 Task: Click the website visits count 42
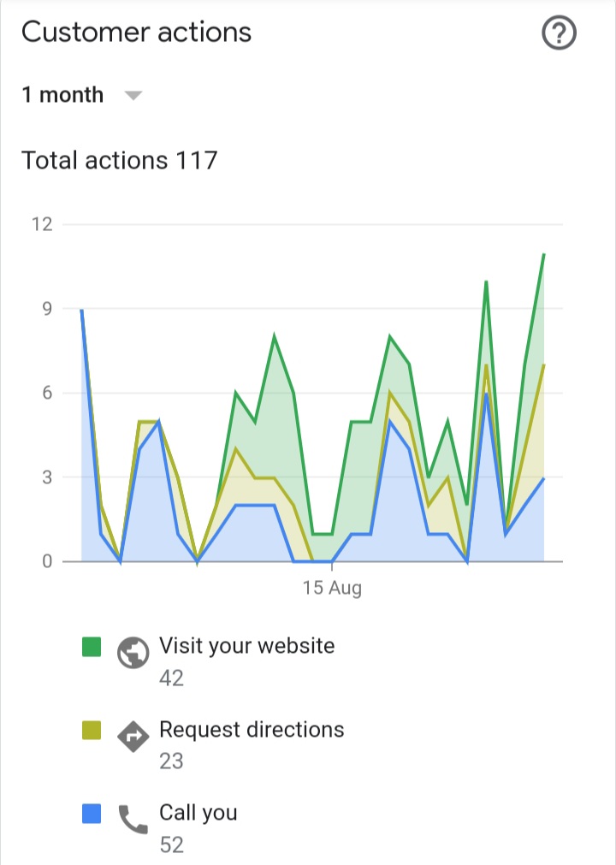[x=171, y=678]
